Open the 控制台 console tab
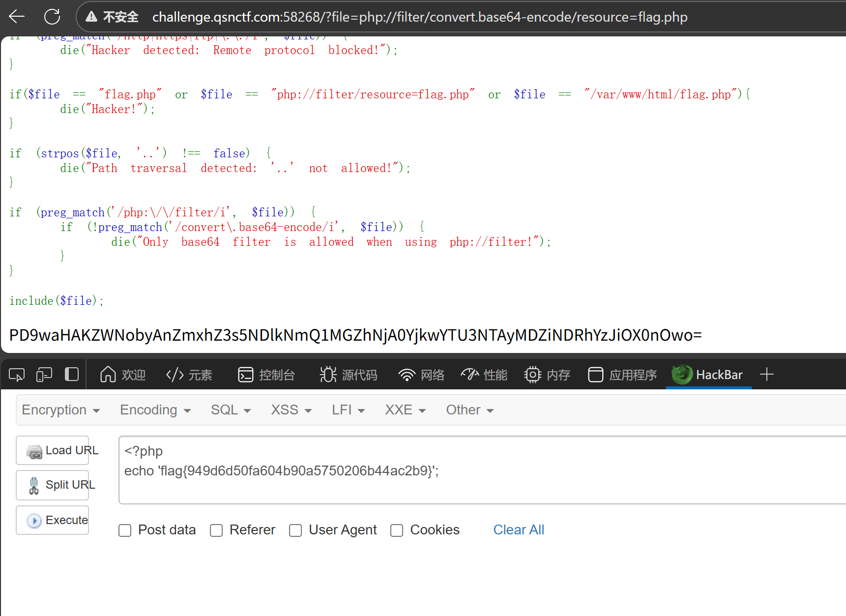Screen dimensions: 846x616 click(x=266, y=375)
